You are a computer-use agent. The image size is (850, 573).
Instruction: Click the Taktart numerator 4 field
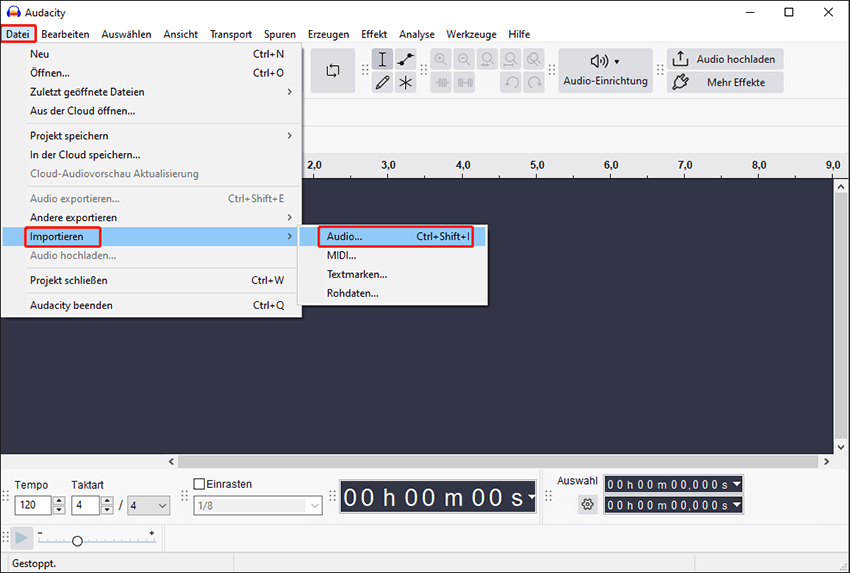point(86,505)
